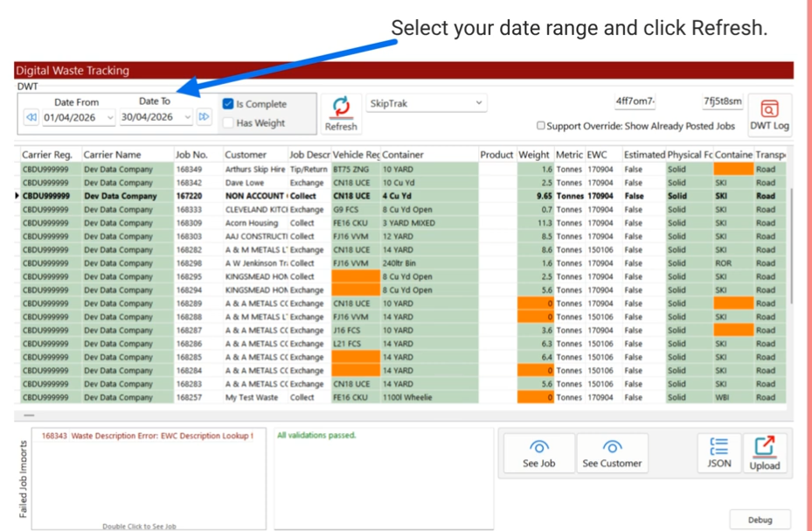Viewport: 812px width, 531px height.
Task: Click the Debug button
Action: point(760,520)
